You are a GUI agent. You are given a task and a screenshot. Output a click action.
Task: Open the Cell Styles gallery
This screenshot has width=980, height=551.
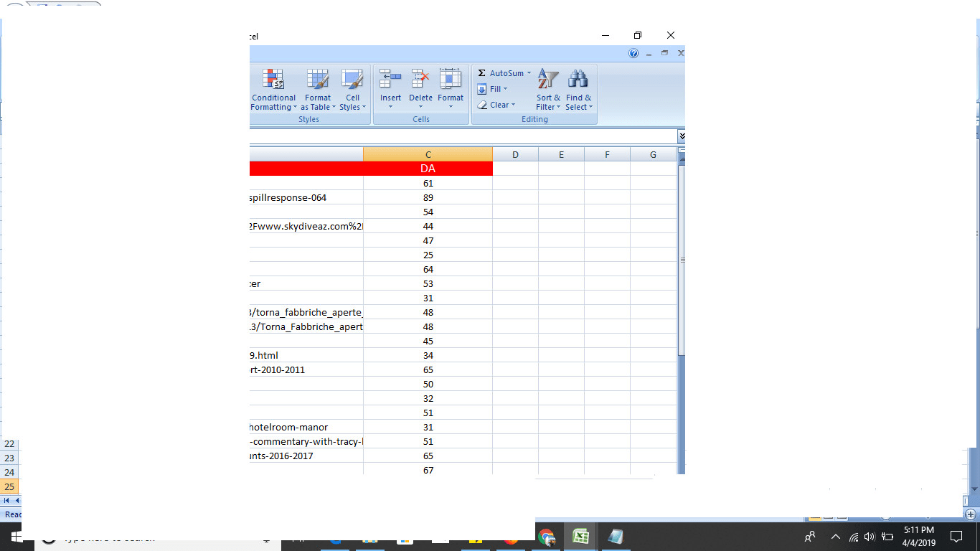coord(352,90)
